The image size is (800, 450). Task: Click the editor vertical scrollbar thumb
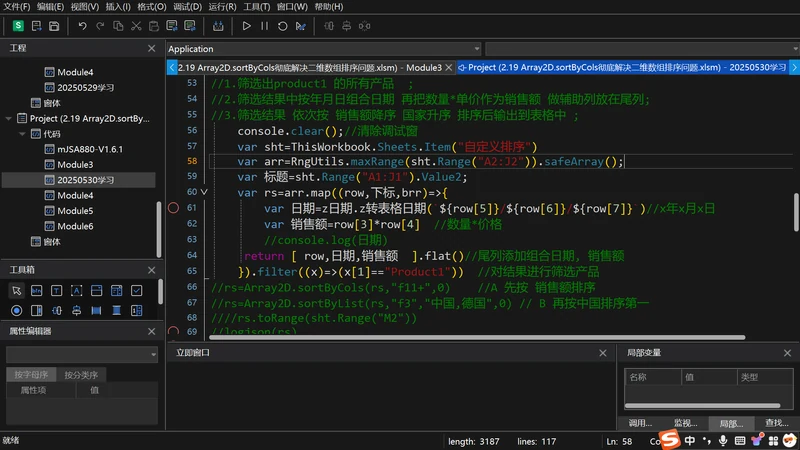[x=796, y=212]
